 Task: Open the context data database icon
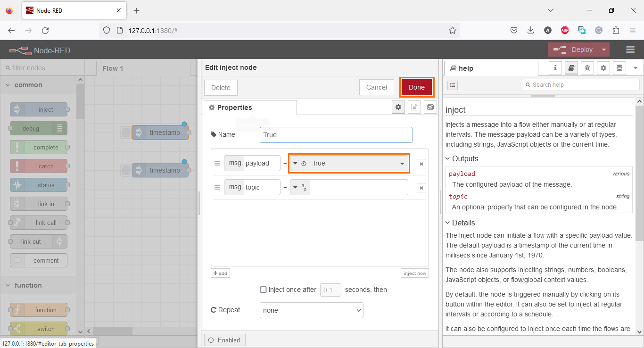[x=619, y=68]
